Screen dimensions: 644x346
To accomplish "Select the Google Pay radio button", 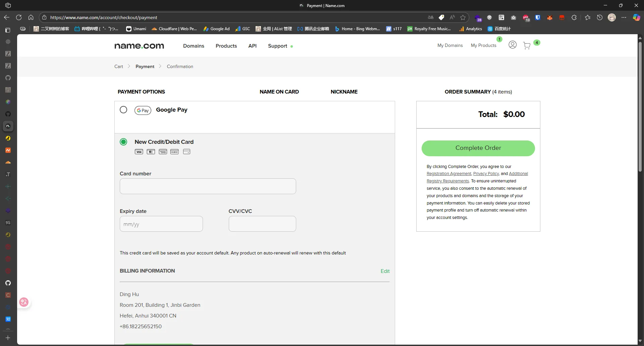I will coord(123,110).
